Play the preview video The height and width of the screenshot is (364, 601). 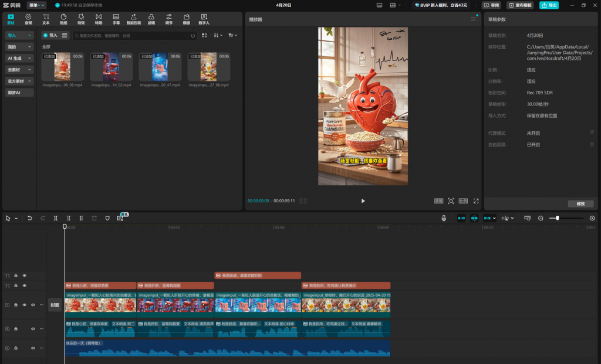[363, 201]
